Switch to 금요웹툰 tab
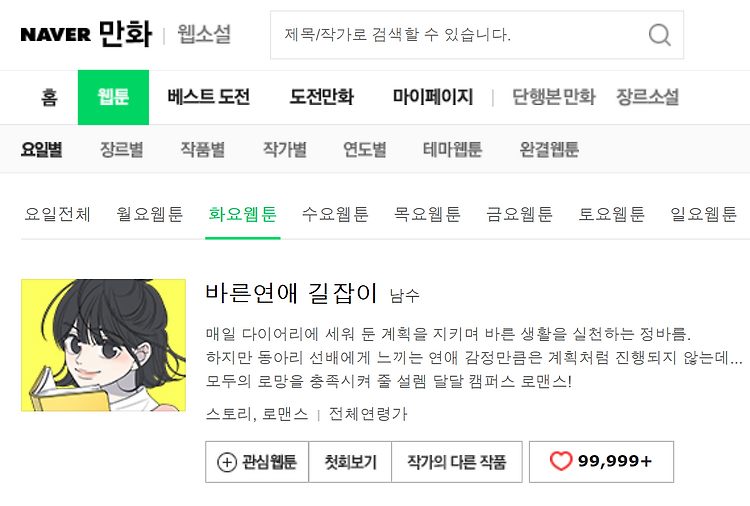This screenshot has height=506, width=750. click(x=519, y=214)
